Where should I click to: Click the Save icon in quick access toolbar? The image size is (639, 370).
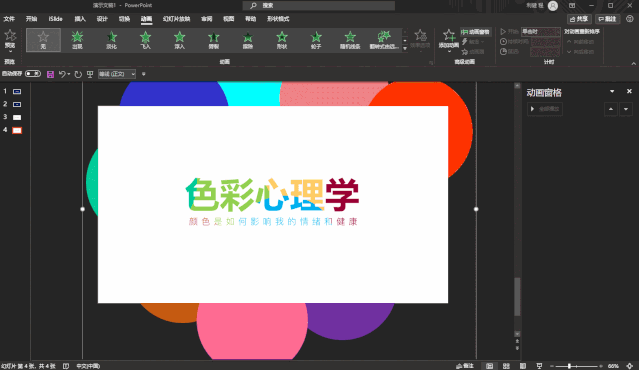(x=50, y=74)
